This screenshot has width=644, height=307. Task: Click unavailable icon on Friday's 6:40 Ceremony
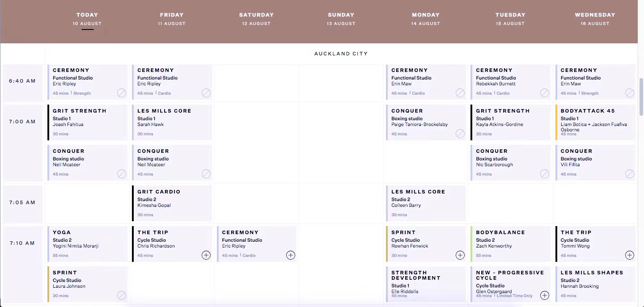tap(206, 93)
